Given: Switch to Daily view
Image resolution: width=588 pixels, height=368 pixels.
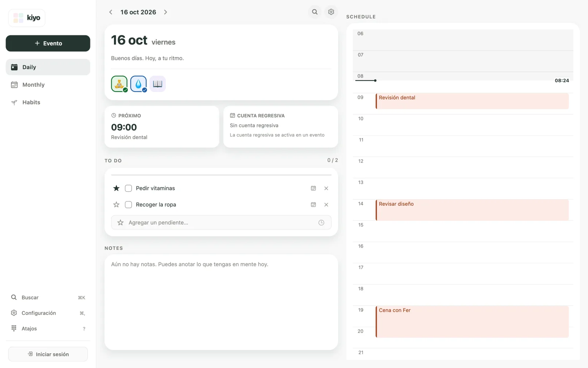Looking at the screenshot, I should click(48, 67).
